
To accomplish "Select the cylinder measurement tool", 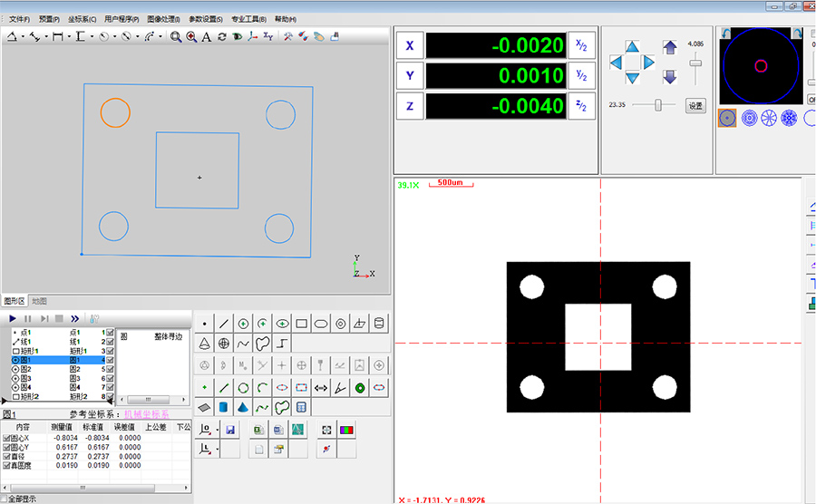I will [379, 323].
